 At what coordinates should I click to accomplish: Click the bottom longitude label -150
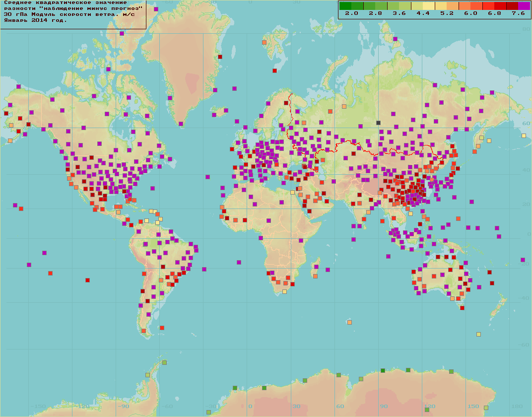coord(38,406)
